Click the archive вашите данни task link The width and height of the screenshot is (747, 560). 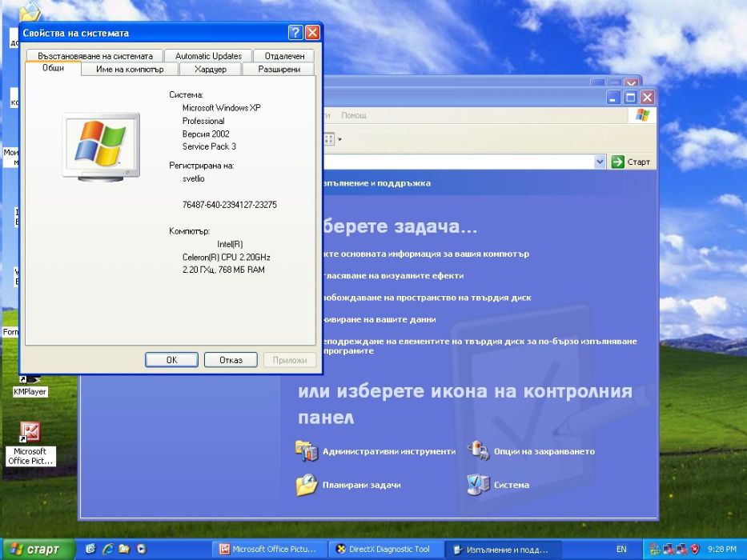[x=380, y=319]
